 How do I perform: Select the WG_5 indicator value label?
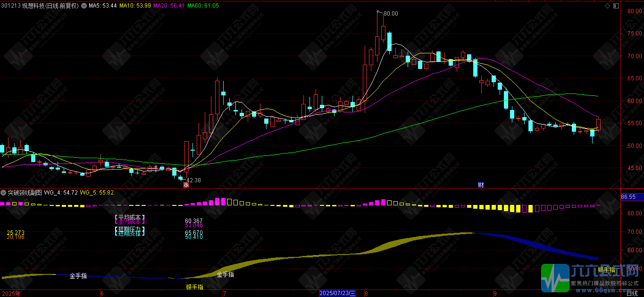97,193
